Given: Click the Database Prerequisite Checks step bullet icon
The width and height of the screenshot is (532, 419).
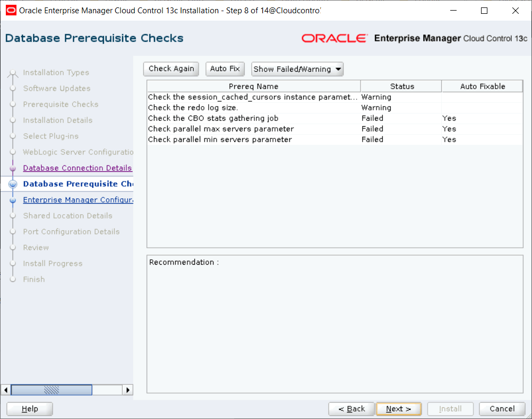Looking at the screenshot, I should pos(13,184).
